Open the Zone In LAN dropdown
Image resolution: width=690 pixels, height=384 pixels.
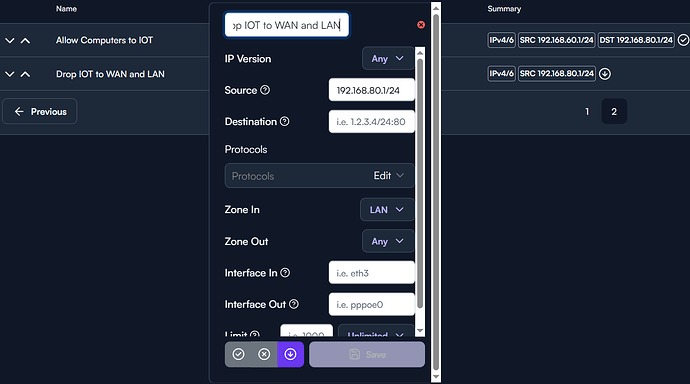[387, 210]
